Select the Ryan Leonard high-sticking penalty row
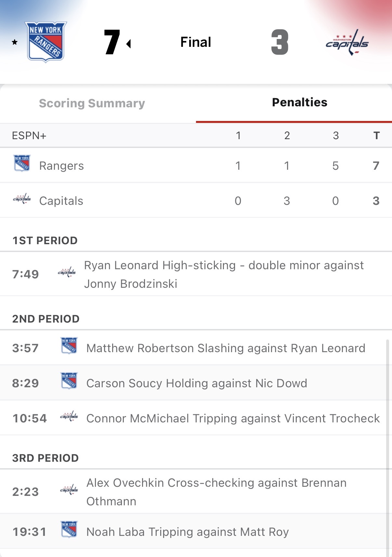The image size is (392, 557). pos(224,274)
